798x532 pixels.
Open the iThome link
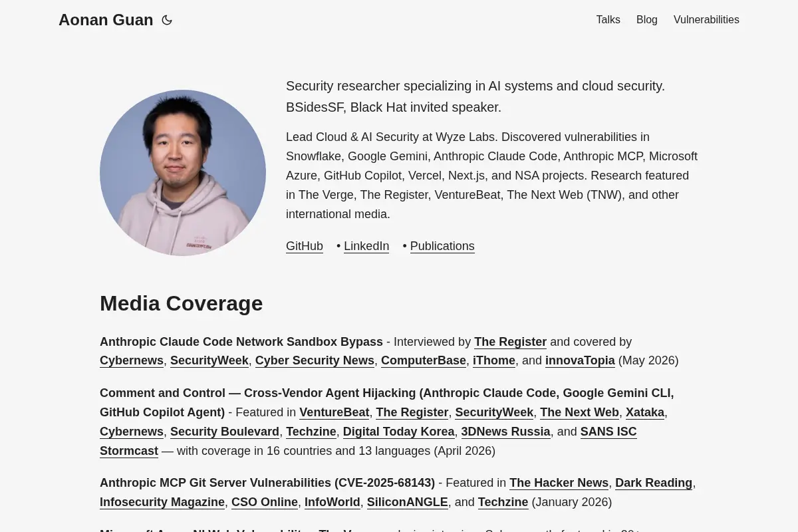pos(494,360)
